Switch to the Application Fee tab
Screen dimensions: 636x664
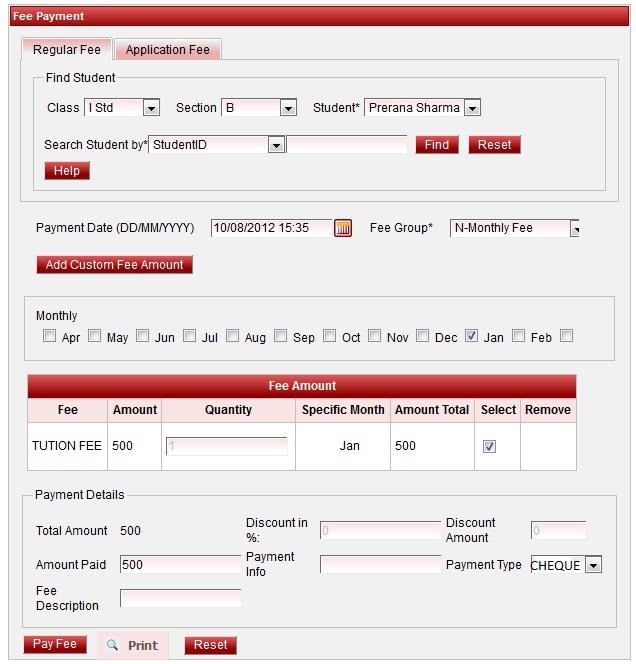pyautogui.click(x=168, y=49)
